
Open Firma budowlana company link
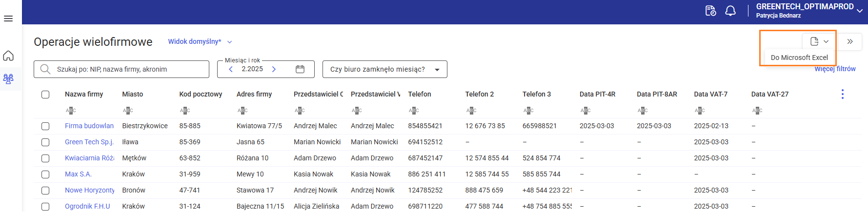[x=89, y=126]
